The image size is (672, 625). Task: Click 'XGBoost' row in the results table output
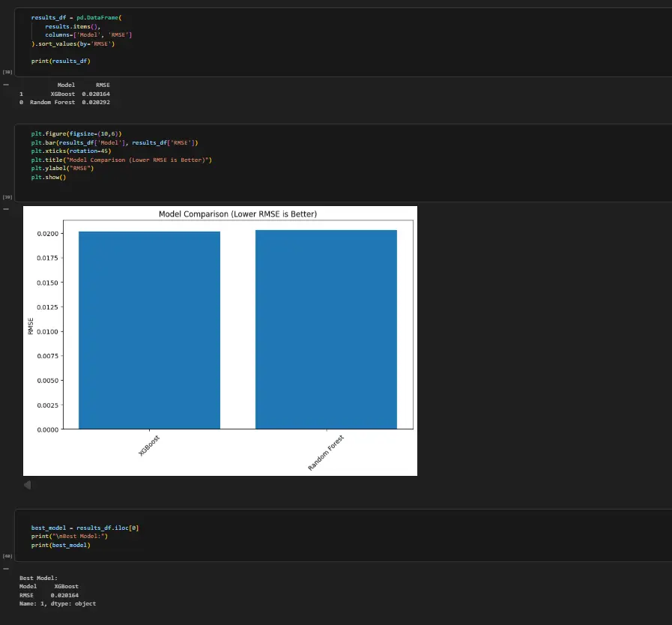[64, 94]
